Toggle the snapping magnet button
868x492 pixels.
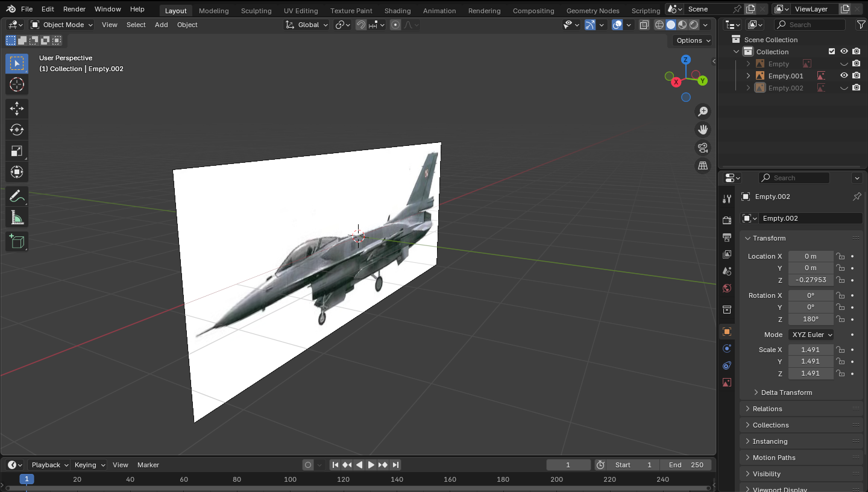click(x=360, y=25)
